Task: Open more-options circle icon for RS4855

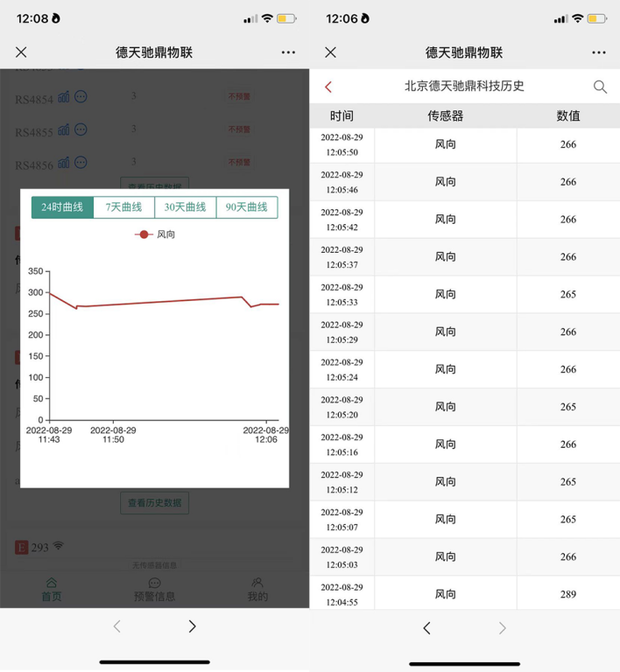Action: tap(81, 129)
